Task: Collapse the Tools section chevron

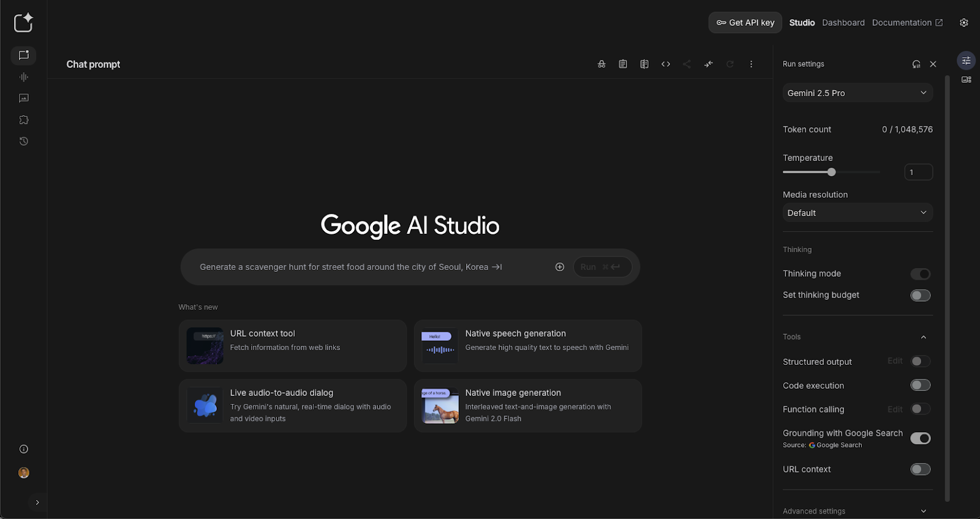Action: (924, 337)
